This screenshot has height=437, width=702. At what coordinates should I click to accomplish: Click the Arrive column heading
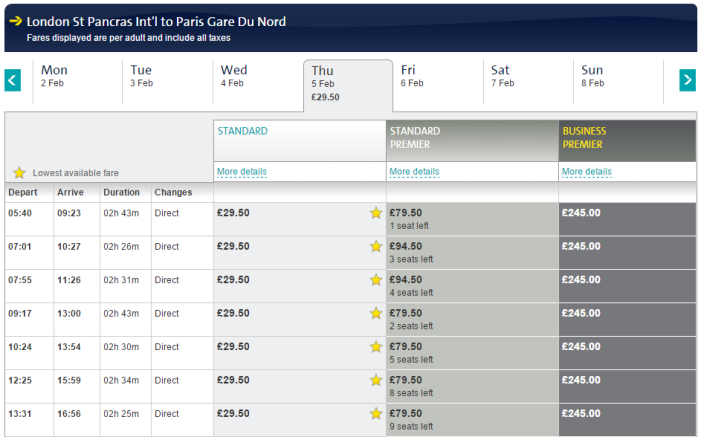(x=70, y=192)
